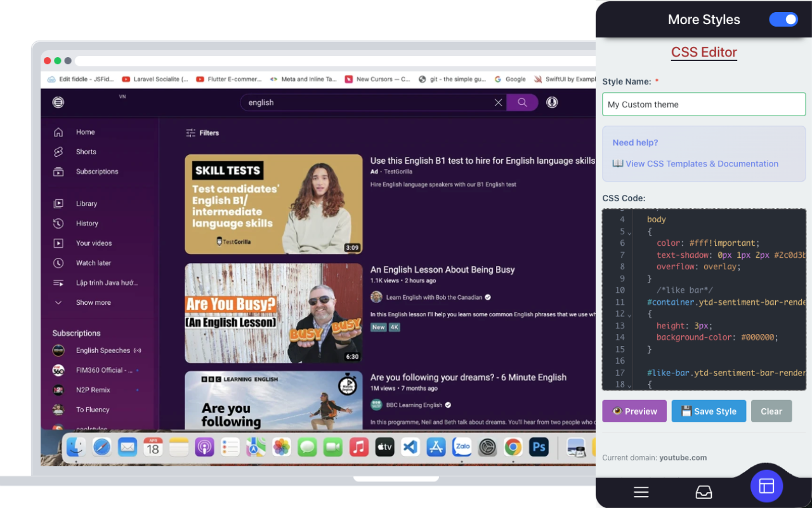
Task: Open Watch later playlist
Action: (x=93, y=263)
